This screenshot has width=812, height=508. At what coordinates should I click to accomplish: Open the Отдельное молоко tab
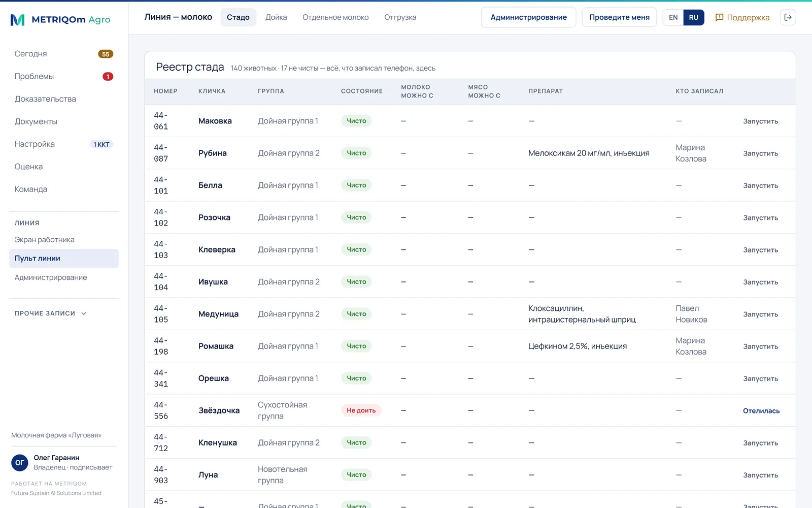coord(335,17)
